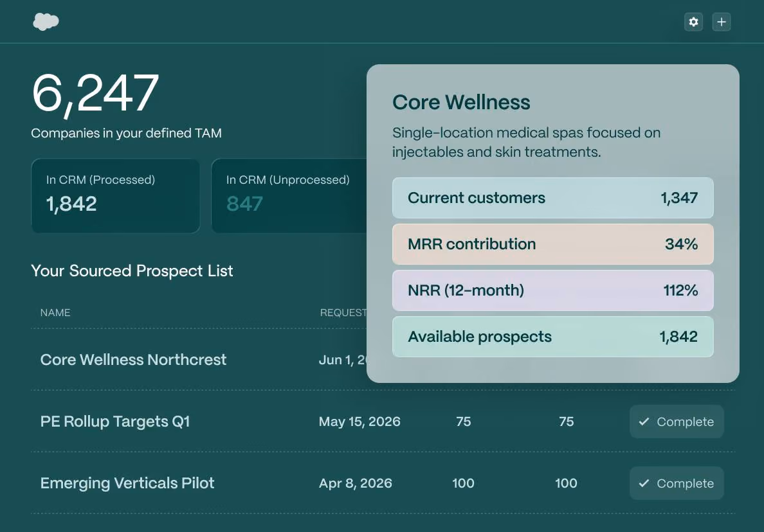
Task: Click the cloud logo icon
Action: coord(46,22)
